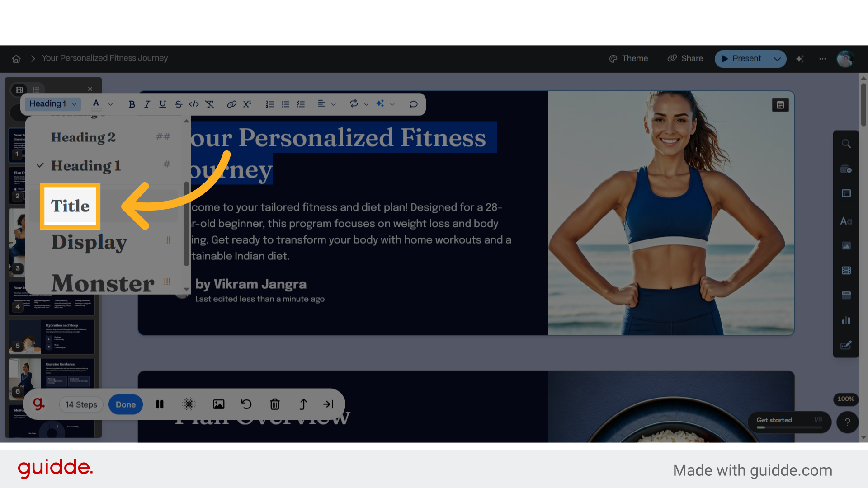868x488 pixels.
Task: Open the Theme settings
Action: (x=628, y=59)
